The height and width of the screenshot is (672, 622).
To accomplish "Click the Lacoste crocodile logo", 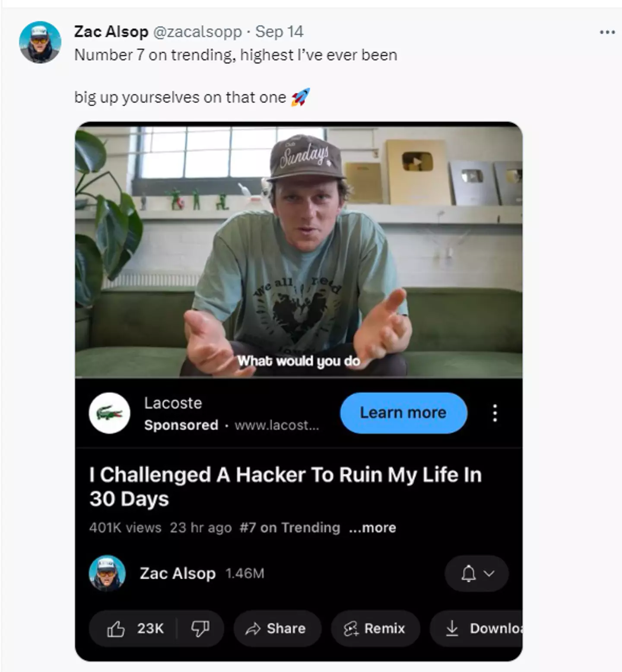I will coord(109,413).
